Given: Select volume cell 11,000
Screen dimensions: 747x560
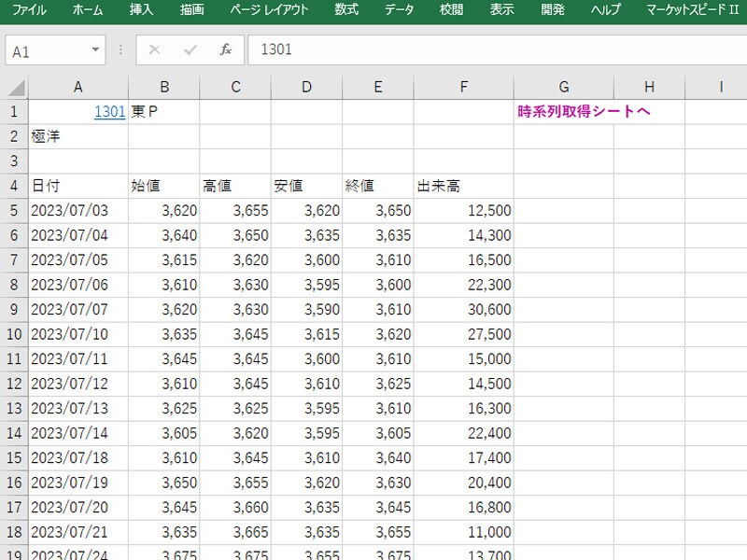Looking at the screenshot, I should [463, 533].
